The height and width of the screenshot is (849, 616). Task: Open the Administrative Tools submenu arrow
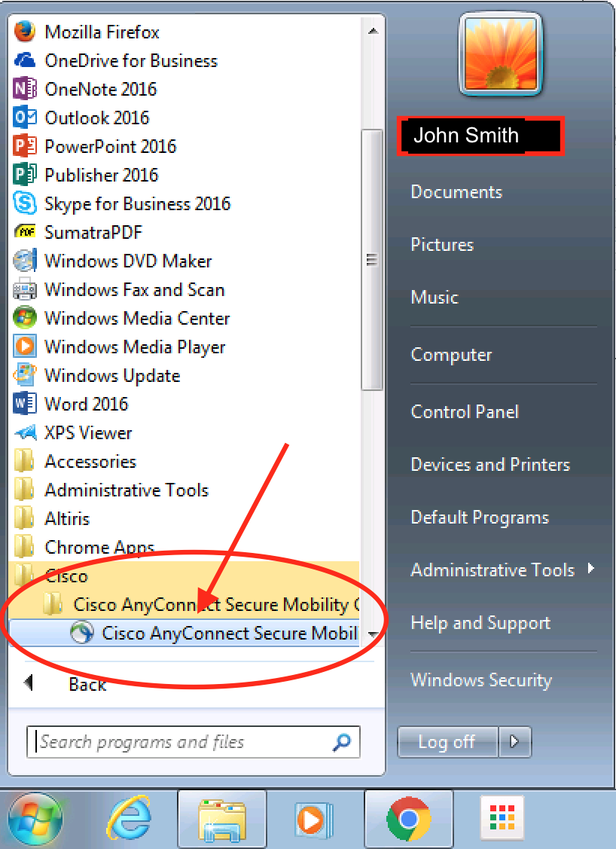coord(591,569)
